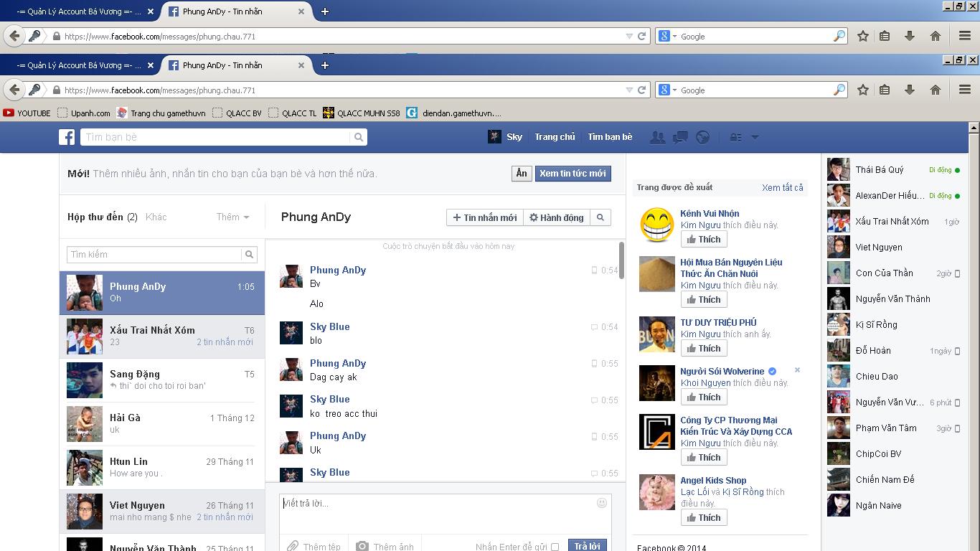The image size is (980, 551).
Task: Open the emoticon smiley picker in the reply box
Action: [602, 503]
